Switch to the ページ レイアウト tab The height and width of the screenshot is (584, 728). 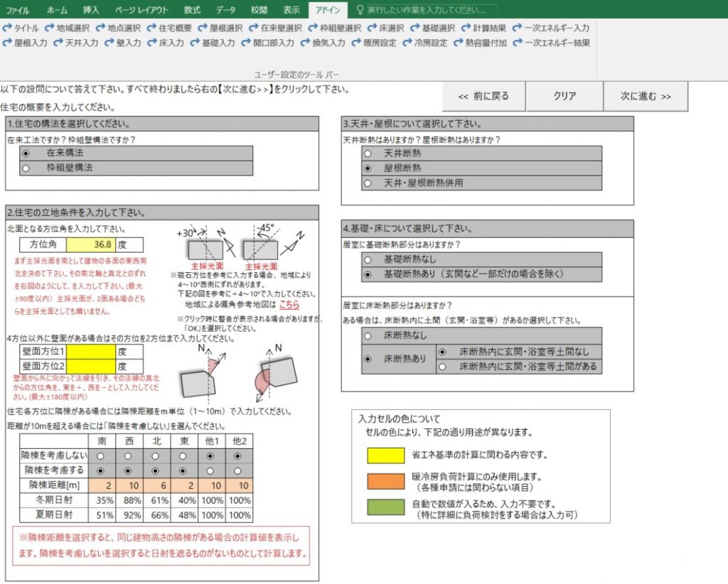point(141,10)
